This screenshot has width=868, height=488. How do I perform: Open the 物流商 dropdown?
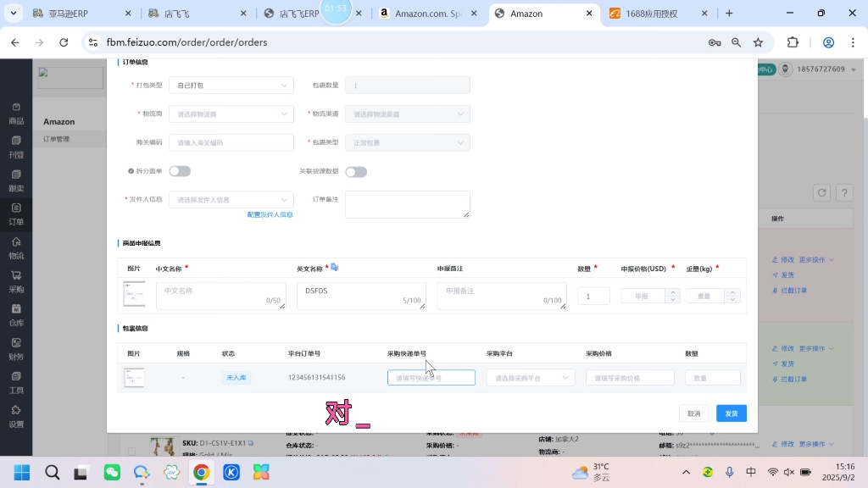pyautogui.click(x=231, y=114)
